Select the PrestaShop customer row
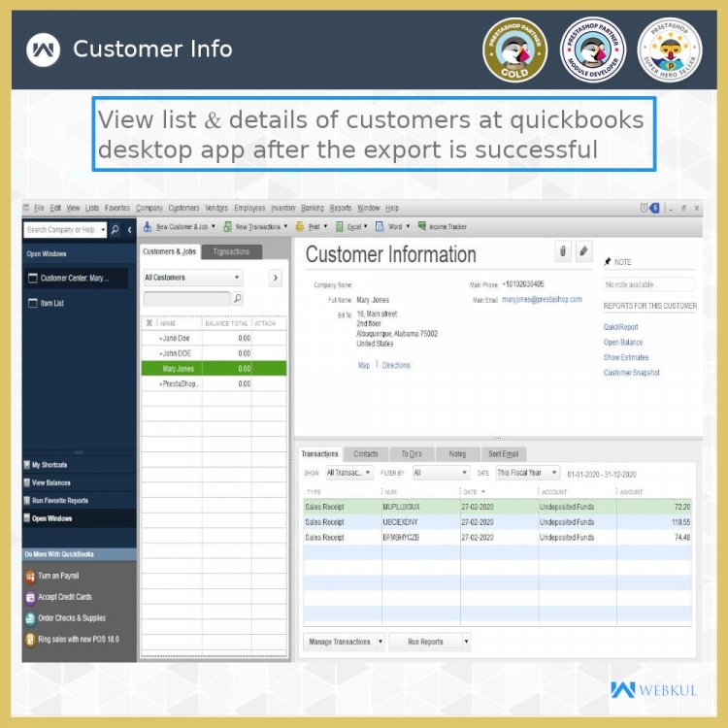The width and height of the screenshot is (728, 728). (214, 384)
